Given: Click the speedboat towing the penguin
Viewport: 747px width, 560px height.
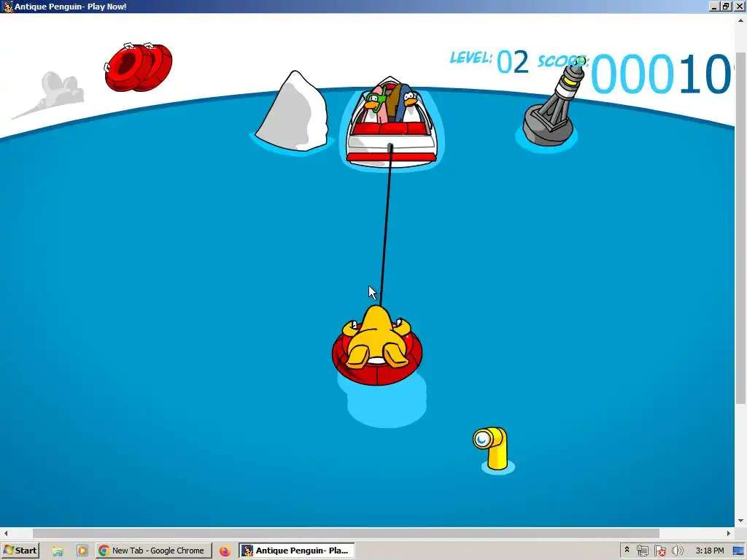Looking at the screenshot, I should [x=392, y=122].
